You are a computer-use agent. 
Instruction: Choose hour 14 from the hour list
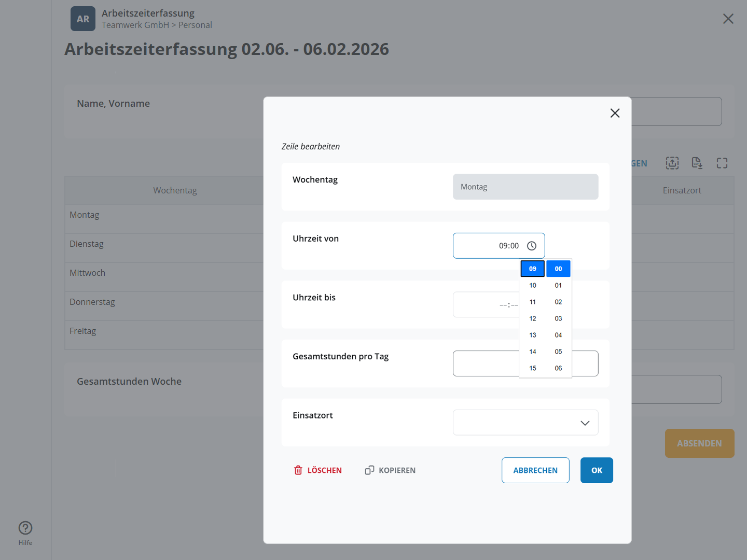click(x=533, y=352)
